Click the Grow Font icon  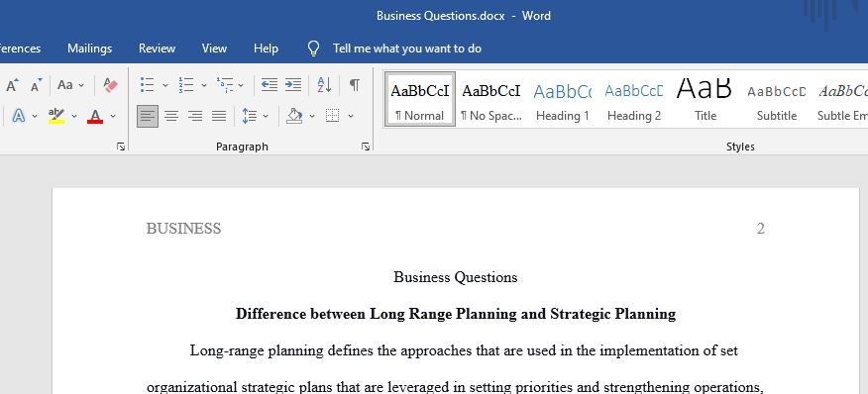12,85
